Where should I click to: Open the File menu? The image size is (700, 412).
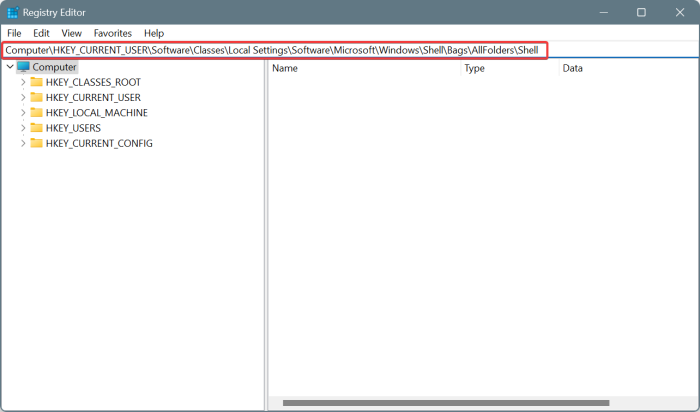tap(14, 33)
